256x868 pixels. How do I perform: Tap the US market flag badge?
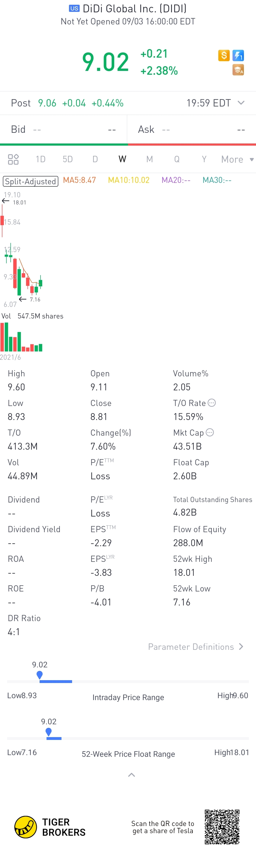point(74,9)
